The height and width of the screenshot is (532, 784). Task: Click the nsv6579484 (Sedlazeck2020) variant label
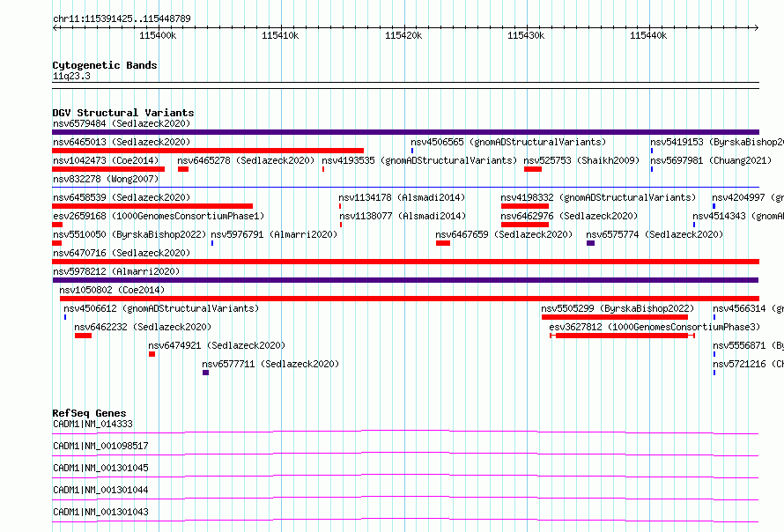point(122,123)
